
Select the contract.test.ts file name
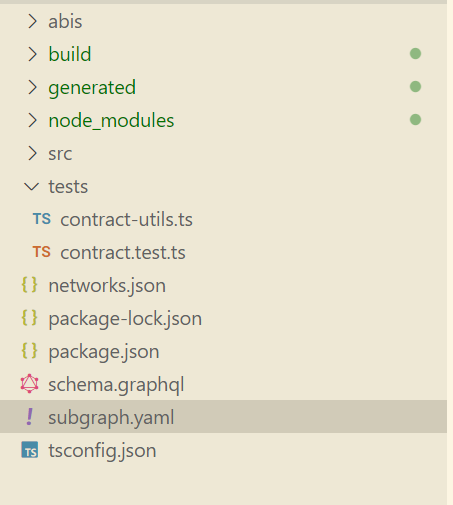point(123,253)
